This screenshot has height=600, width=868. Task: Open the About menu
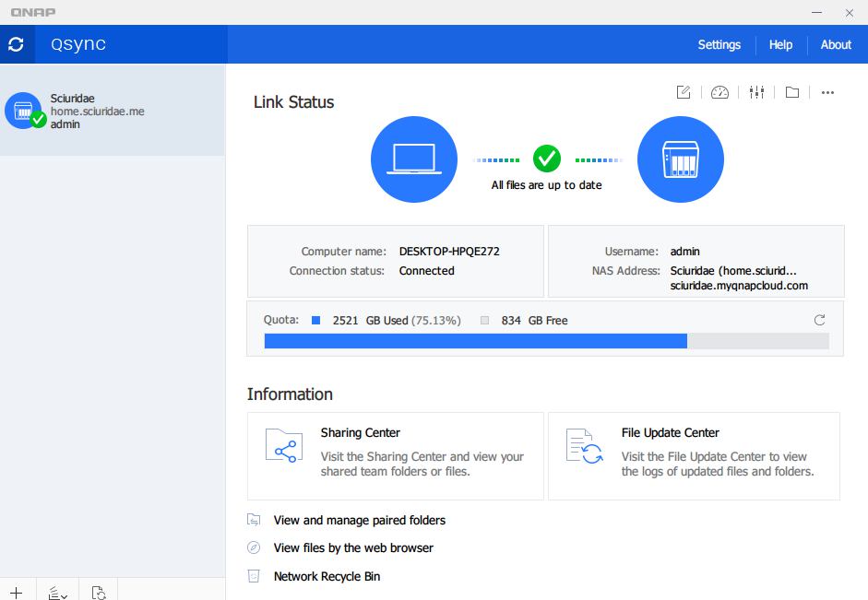[836, 45]
